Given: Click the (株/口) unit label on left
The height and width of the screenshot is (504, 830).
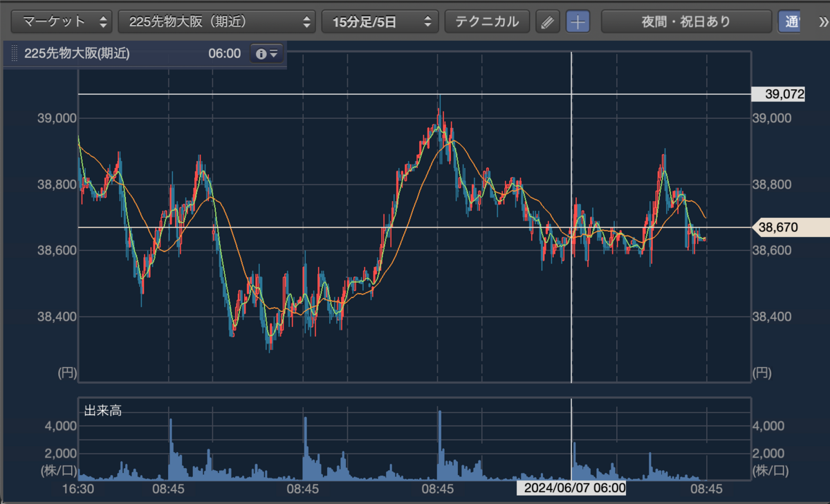Looking at the screenshot, I should click(x=58, y=472).
